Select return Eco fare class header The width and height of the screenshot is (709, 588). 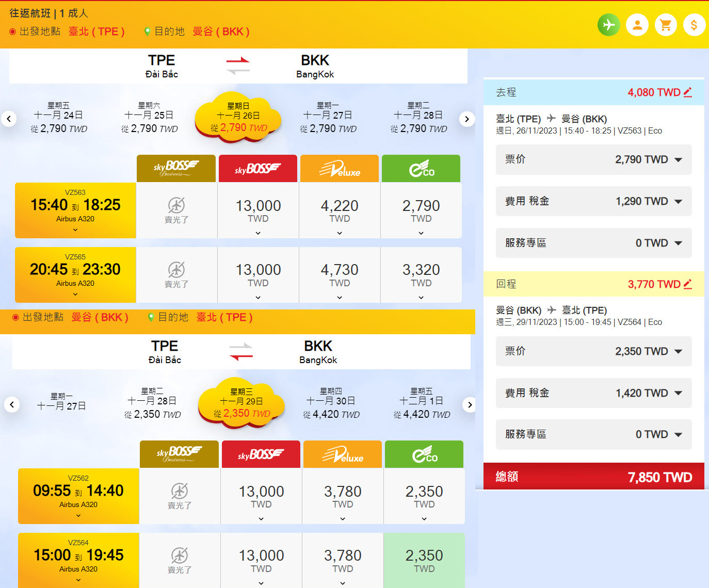[424, 454]
